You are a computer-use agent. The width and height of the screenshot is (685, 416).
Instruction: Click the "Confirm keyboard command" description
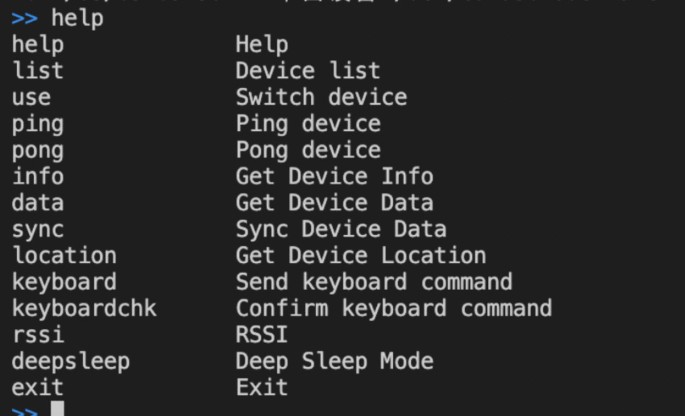pos(394,308)
